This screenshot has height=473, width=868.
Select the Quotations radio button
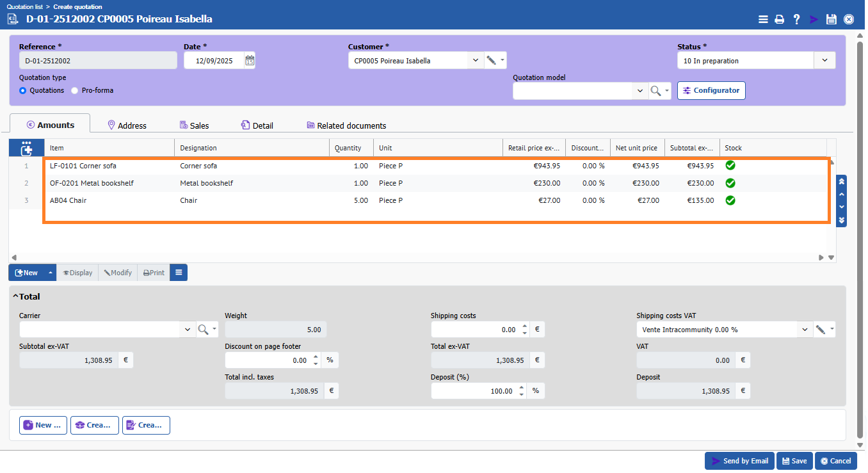[x=23, y=91]
